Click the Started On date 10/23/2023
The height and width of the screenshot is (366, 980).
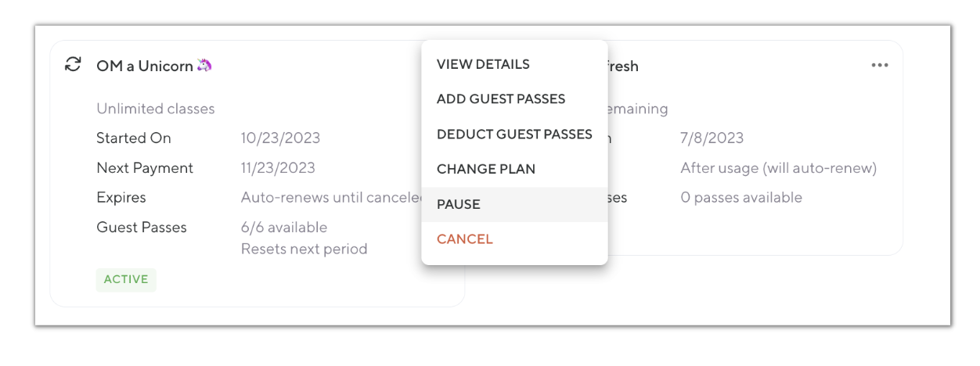(x=280, y=138)
